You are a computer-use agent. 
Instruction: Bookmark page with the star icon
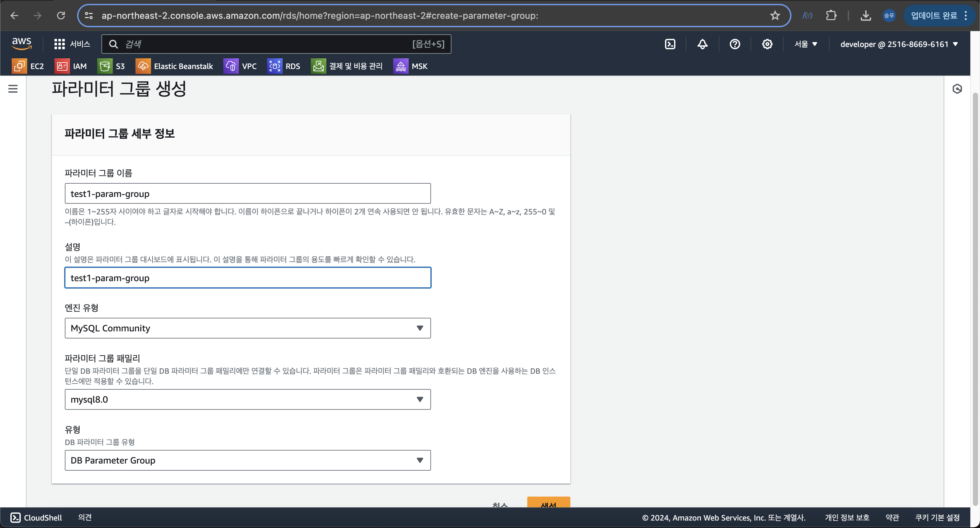point(775,16)
